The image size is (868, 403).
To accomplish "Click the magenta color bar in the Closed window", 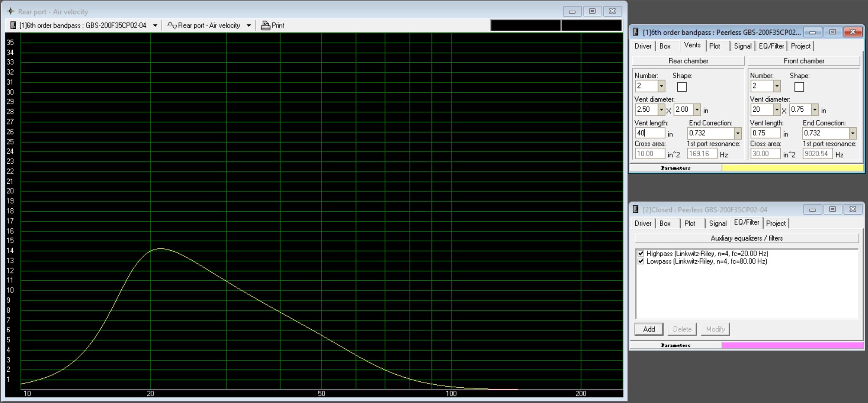I will click(792, 345).
